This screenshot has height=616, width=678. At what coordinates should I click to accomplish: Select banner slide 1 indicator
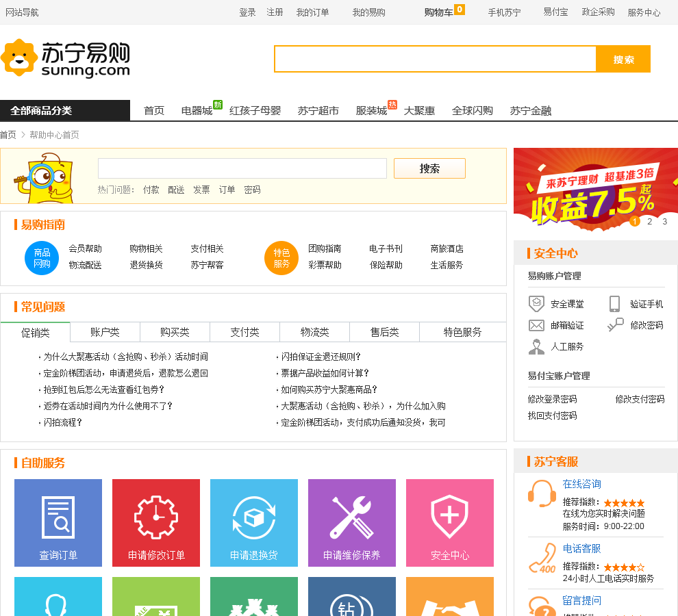[x=634, y=222]
